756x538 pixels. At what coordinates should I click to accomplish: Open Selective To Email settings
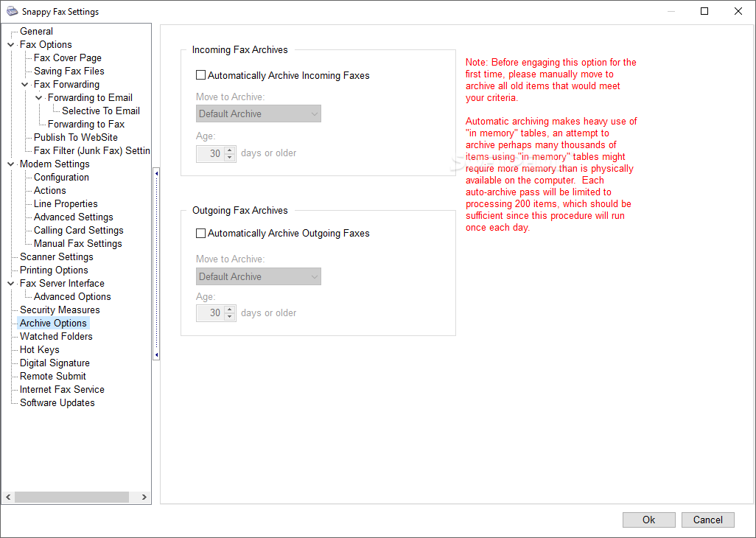(x=101, y=111)
